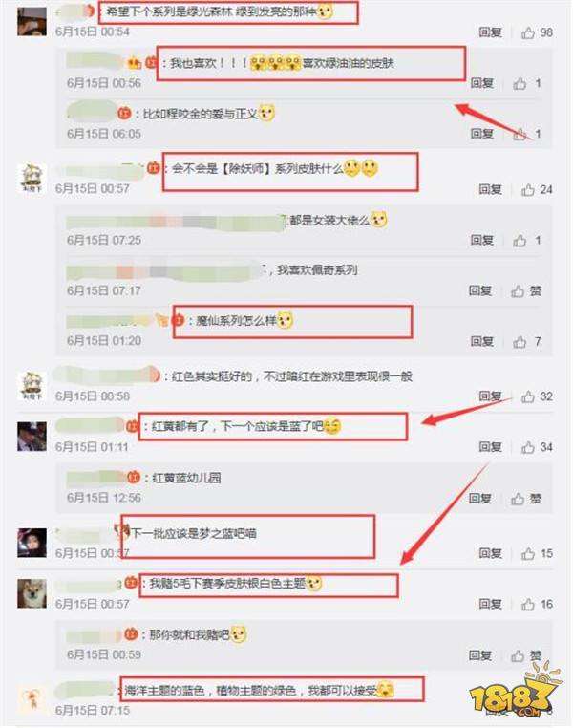The height and width of the screenshot is (728, 573).
Task: Reply to the comment posted at 01:11
Action: pos(491,447)
